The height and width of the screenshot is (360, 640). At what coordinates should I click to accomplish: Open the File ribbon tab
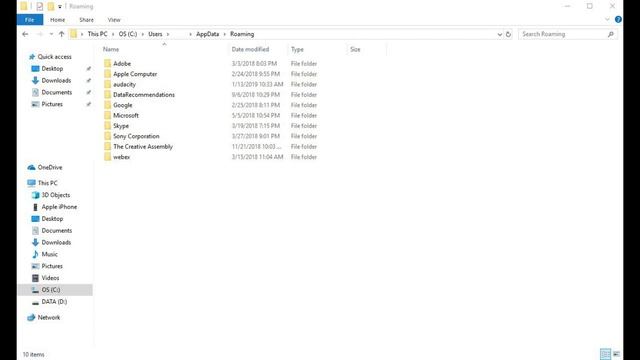click(30, 20)
